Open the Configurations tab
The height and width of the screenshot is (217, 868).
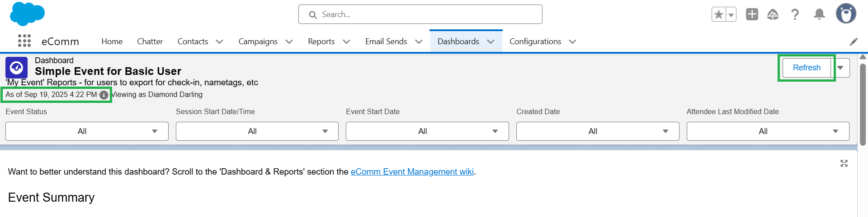pyautogui.click(x=535, y=42)
